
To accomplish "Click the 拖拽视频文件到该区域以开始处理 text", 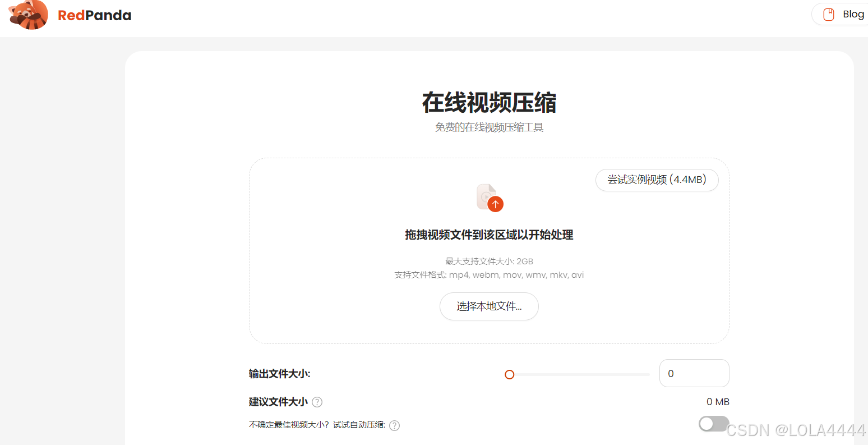I will [489, 235].
